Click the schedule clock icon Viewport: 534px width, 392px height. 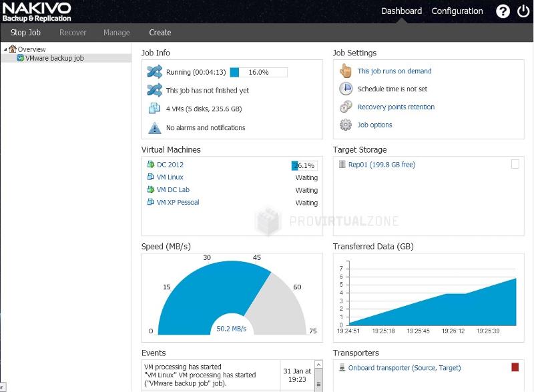pos(346,89)
